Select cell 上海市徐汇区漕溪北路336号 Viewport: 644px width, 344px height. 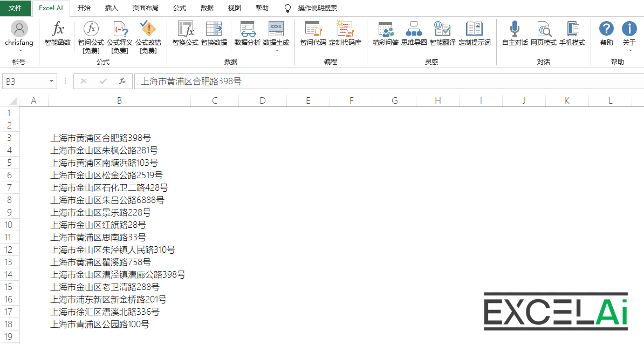(x=120, y=312)
